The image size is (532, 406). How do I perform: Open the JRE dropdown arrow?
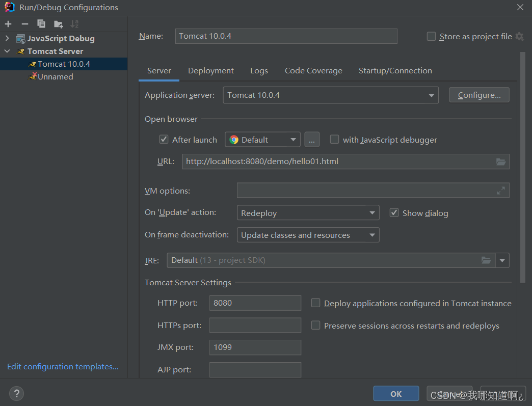(x=502, y=260)
